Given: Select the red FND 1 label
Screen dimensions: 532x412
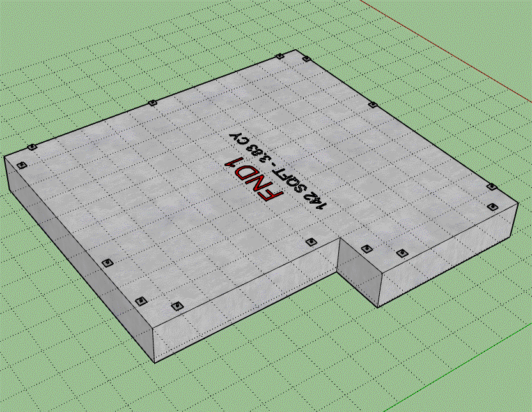Looking at the screenshot, I should pos(254,179).
